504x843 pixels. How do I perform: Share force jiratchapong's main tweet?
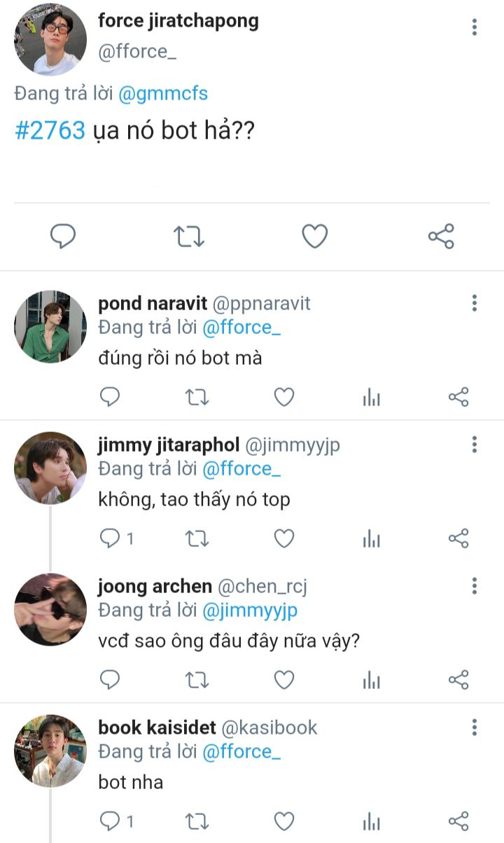[x=441, y=237]
